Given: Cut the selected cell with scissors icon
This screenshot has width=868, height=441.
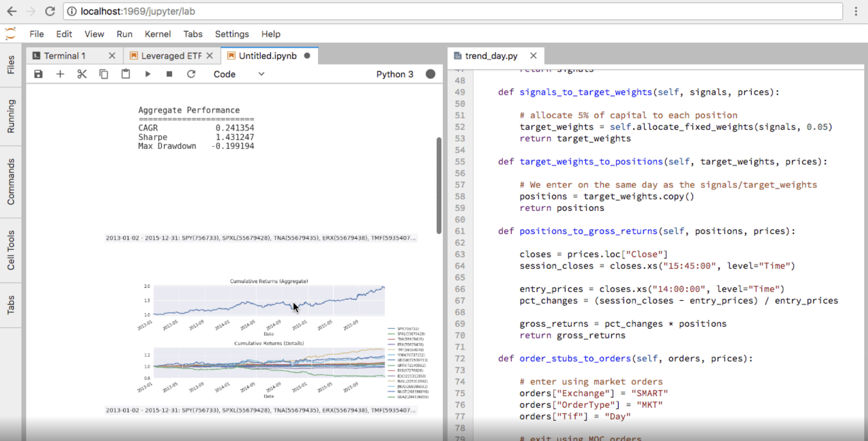Looking at the screenshot, I should [82, 74].
